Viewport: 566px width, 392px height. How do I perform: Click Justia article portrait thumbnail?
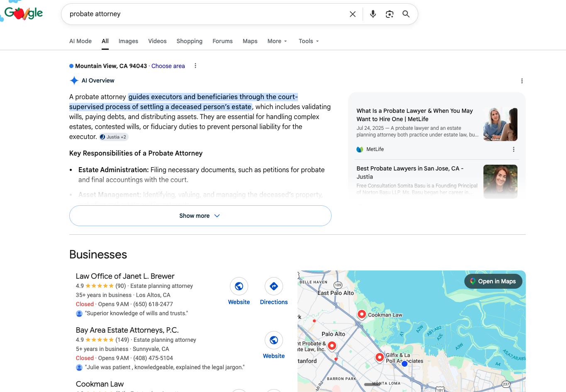[x=500, y=182]
